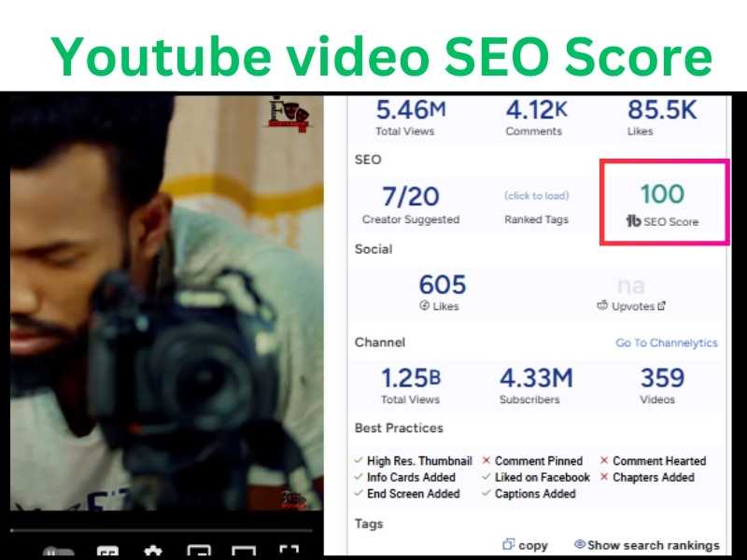This screenshot has width=747, height=560.
Task: Click the '1.25B' channel Total Views value
Action: pos(411,379)
